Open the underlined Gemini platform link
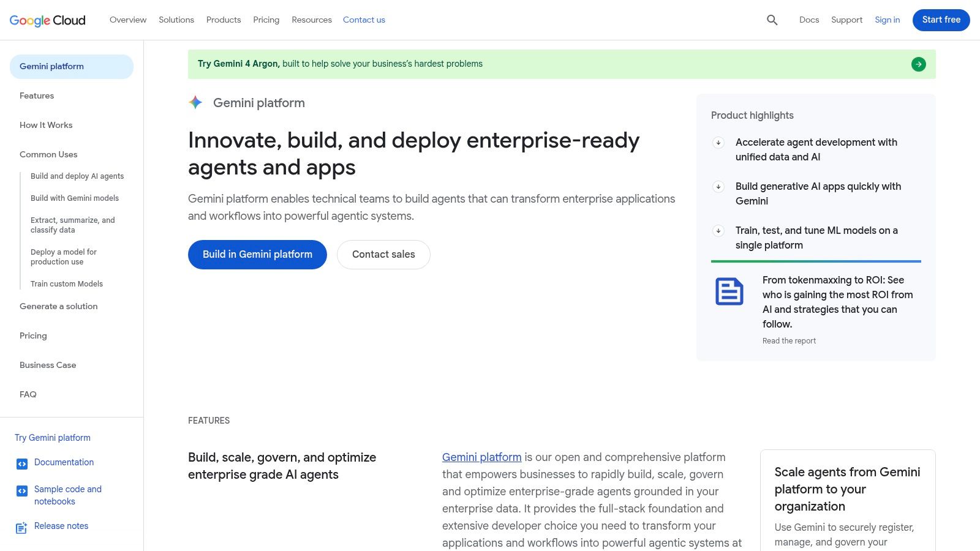Image resolution: width=980 pixels, height=551 pixels. tap(482, 457)
